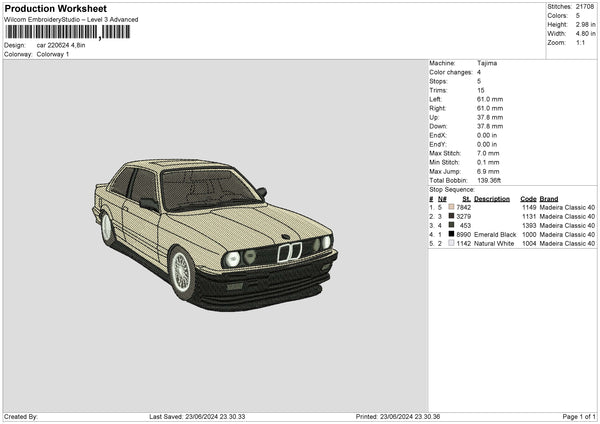Click the barcode under the worksheet title
Screen dimensions: 600x424
pos(67,32)
